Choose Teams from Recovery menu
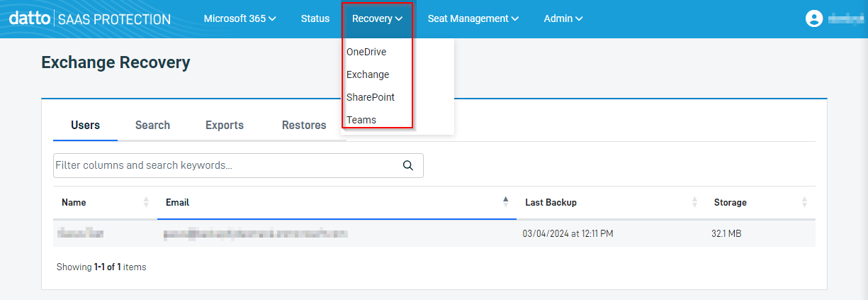The image size is (868, 300). (361, 120)
